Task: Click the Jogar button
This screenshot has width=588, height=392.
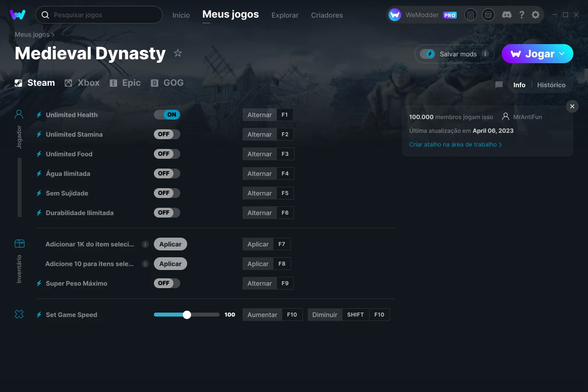Action: [x=538, y=54]
